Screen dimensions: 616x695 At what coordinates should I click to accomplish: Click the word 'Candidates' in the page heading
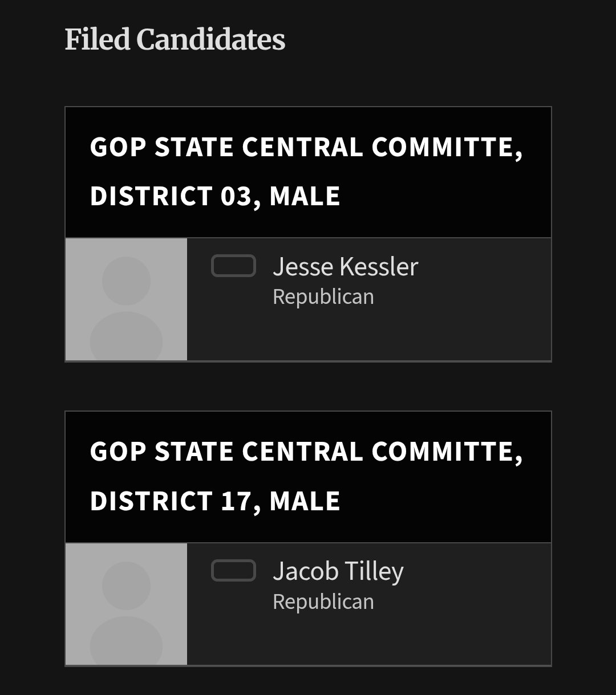click(211, 40)
